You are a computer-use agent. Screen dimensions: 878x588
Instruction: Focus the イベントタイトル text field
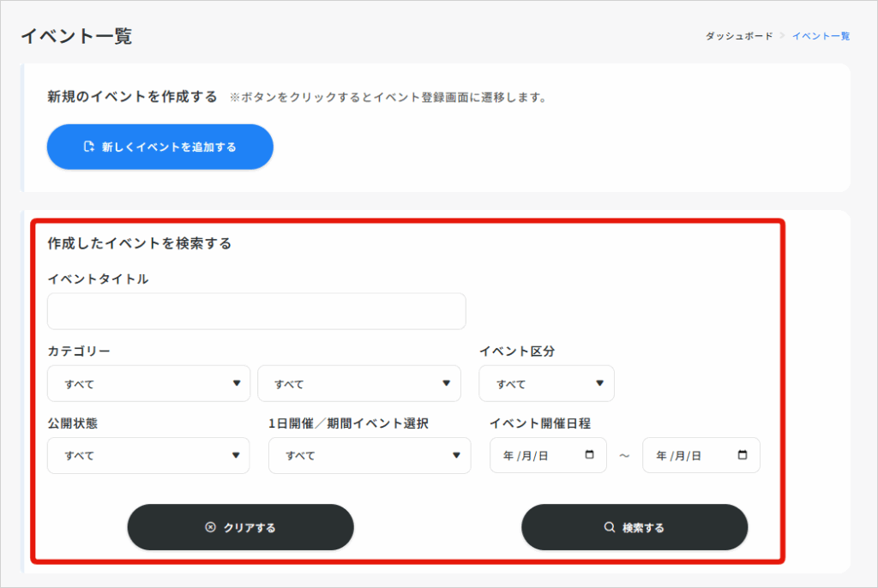tap(256, 311)
